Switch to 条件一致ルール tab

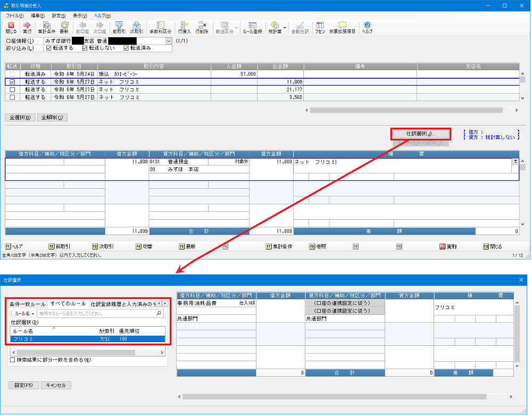(x=28, y=304)
